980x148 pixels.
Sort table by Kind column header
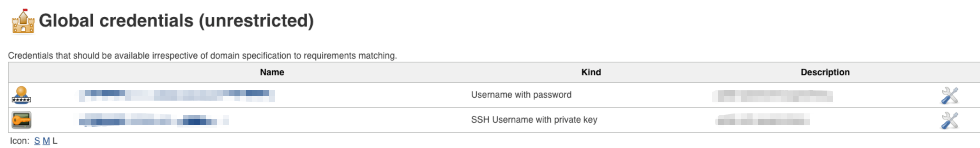tap(591, 72)
